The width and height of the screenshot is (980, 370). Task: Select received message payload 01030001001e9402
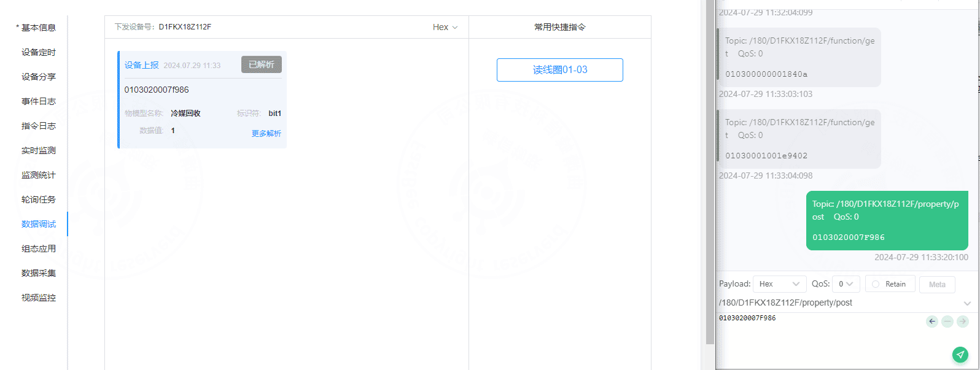coord(766,156)
